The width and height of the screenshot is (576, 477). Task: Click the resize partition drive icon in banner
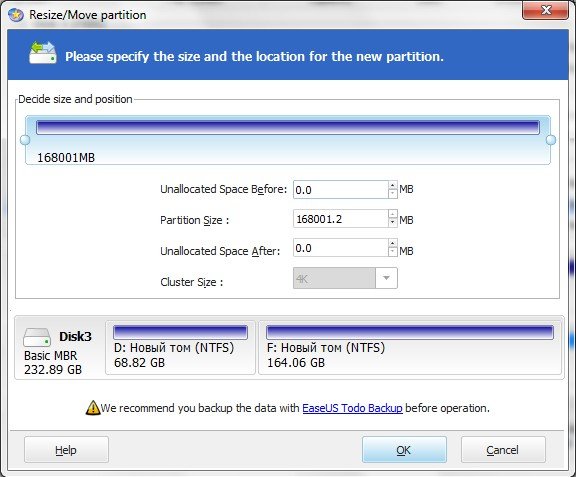click(x=43, y=53)
